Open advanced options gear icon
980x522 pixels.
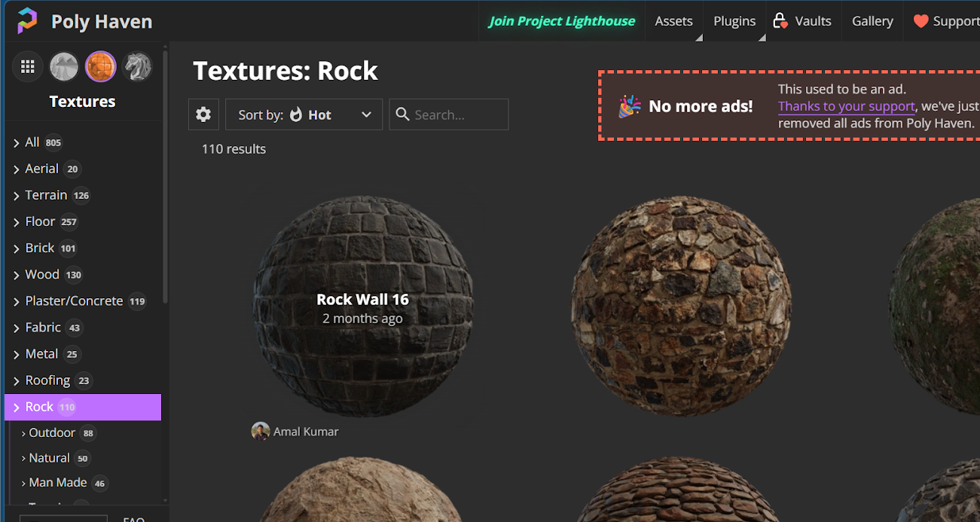203,114
